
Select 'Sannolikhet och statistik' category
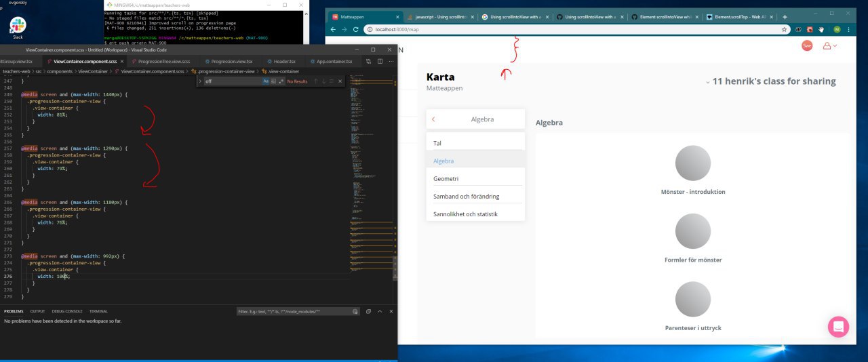tap(475, 214)
